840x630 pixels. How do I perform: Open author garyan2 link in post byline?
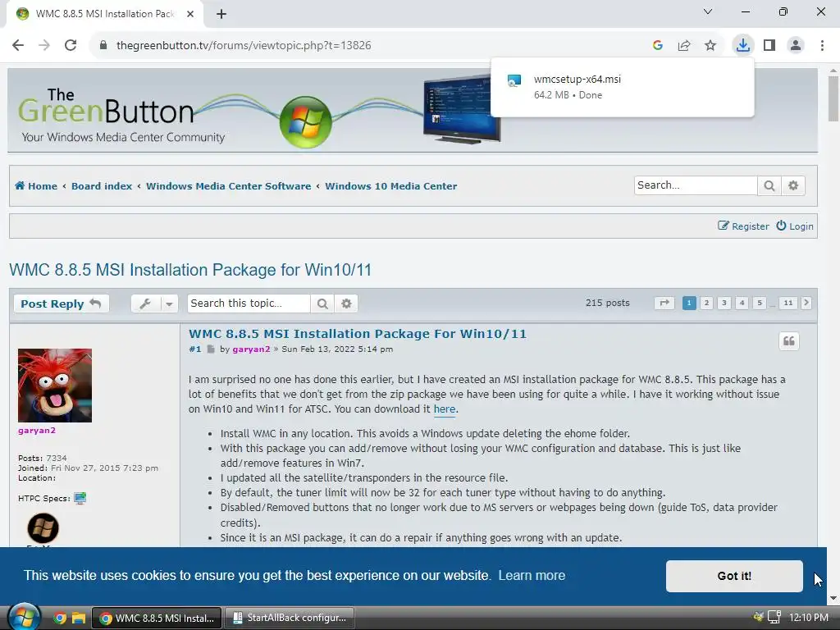click(x=251, y=349)
